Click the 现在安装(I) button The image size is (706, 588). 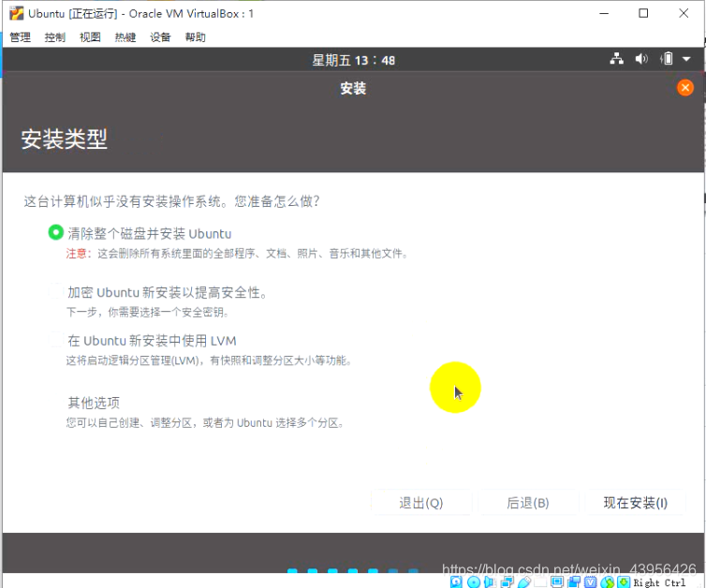pyautogui.click(x=636, y=503)
